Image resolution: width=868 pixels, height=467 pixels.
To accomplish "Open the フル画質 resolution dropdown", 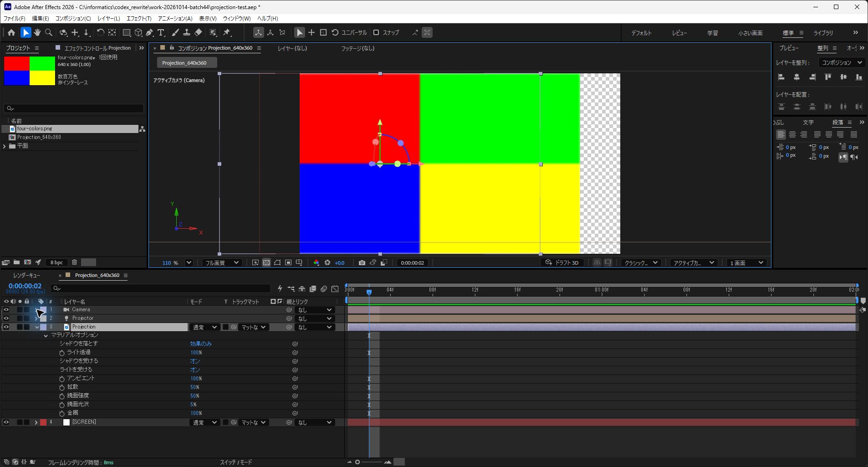I will (x=222, y=263).
